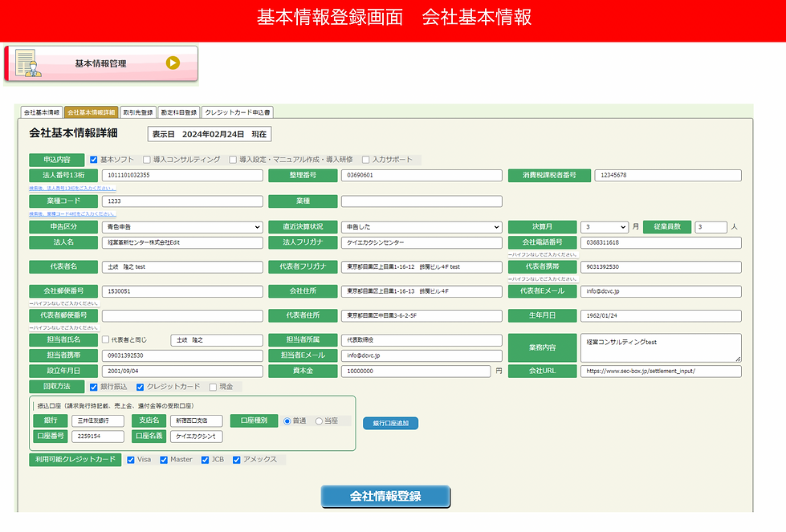This screenshot has width=786, height=532.
Task: Click 基本情報管理 banner button
Action: [x=101, y=63]
